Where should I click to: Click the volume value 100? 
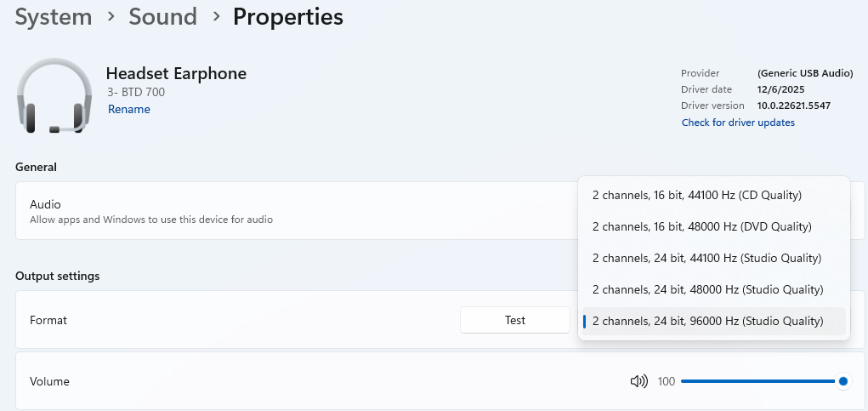(x=667, y=381)
